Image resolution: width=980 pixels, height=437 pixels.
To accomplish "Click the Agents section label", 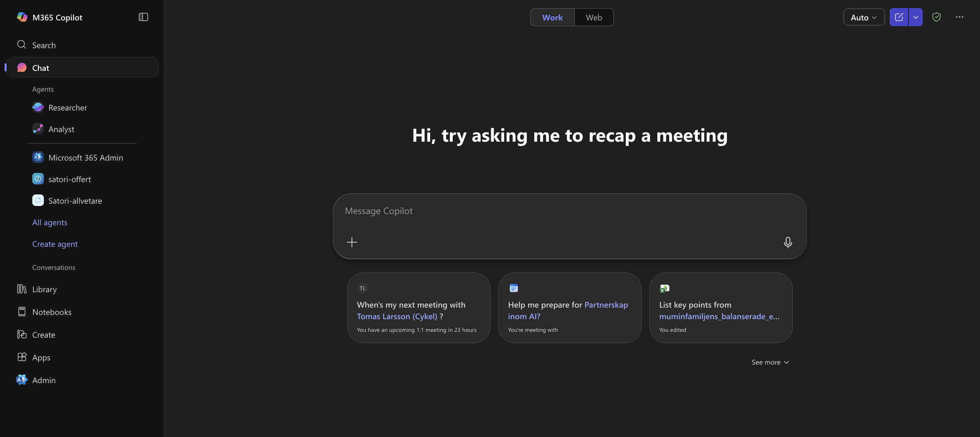I will click(x=43, y=89).
